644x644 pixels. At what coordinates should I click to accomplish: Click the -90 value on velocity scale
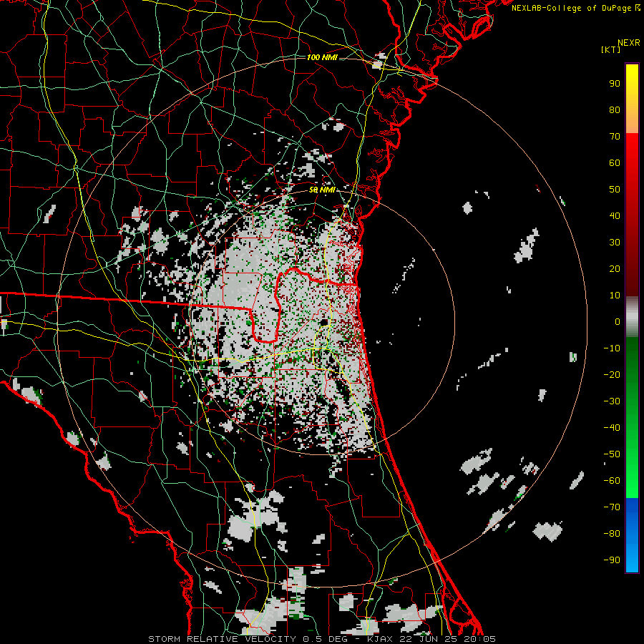tap(612, 560)
